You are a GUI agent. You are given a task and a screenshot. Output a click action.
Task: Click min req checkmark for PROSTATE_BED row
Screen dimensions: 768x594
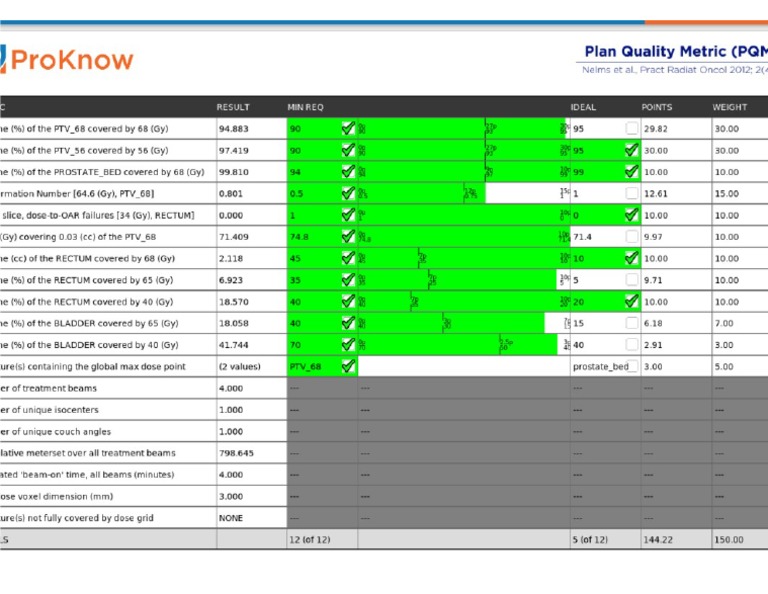tap(348, 171)
